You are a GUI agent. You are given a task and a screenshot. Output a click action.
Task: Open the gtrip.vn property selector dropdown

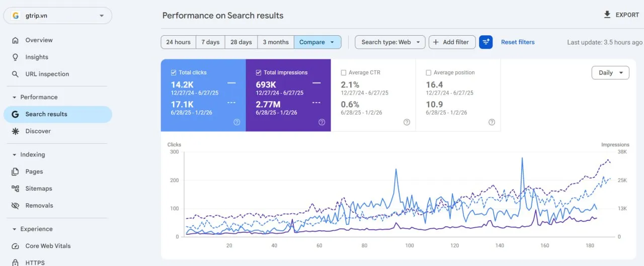click(x=58, y=16)
